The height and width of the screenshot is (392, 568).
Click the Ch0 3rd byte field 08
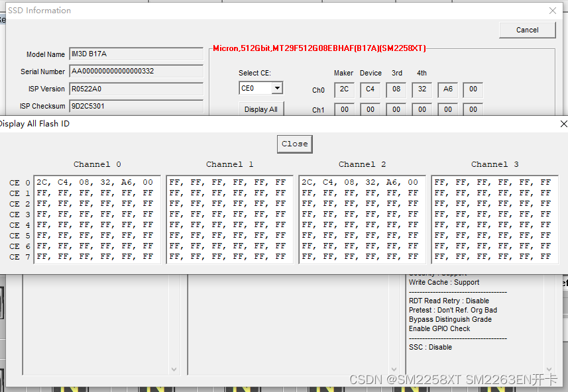coord(396,89)
